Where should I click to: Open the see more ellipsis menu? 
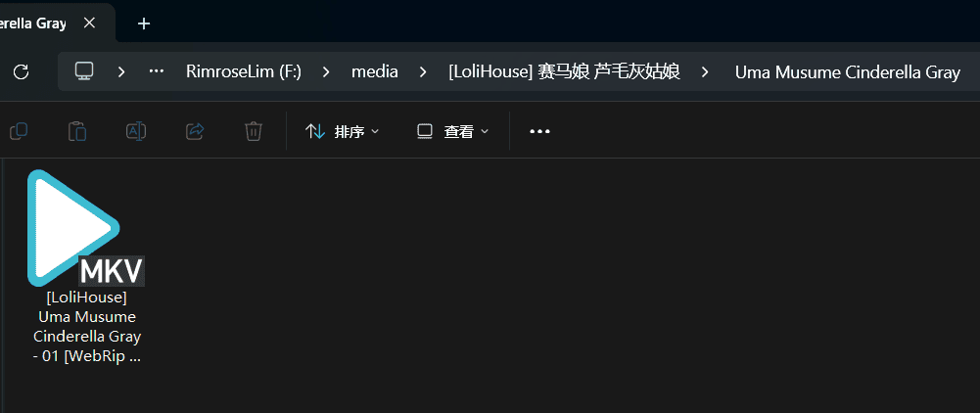tap(540, 132)
